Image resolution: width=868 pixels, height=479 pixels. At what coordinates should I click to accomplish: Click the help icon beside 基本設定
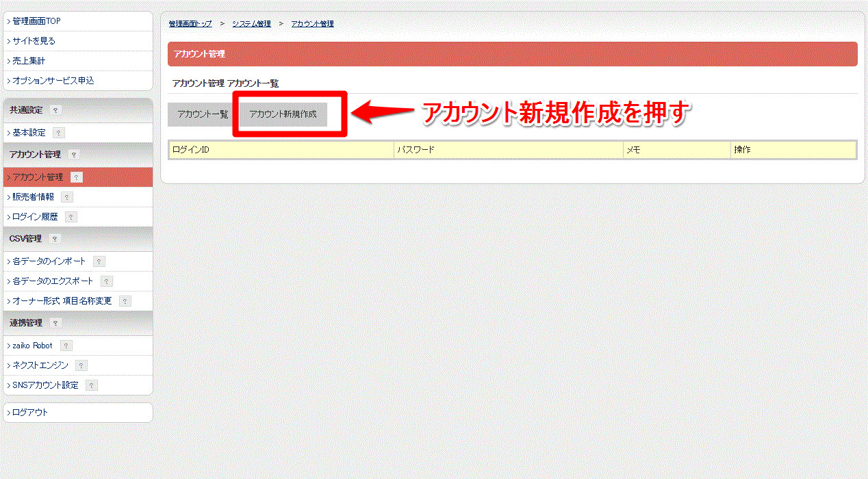tap(59, 133)
